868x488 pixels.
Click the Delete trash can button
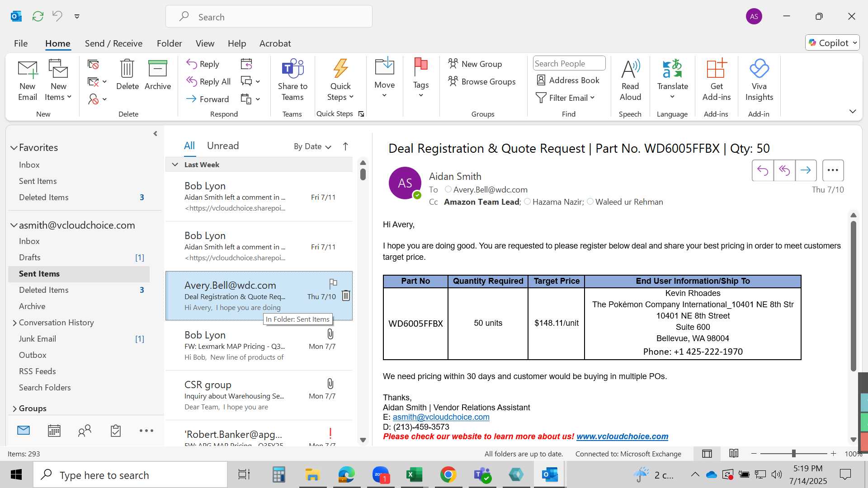[x=127, y=75]
